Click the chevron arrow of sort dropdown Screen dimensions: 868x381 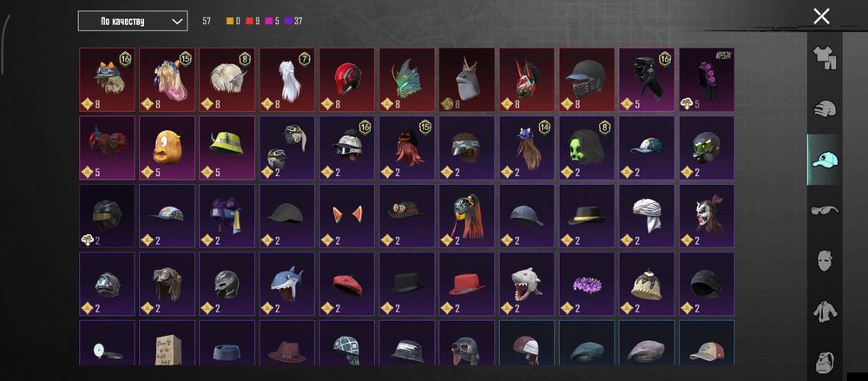pyautogui.click(x=176, y=21)
